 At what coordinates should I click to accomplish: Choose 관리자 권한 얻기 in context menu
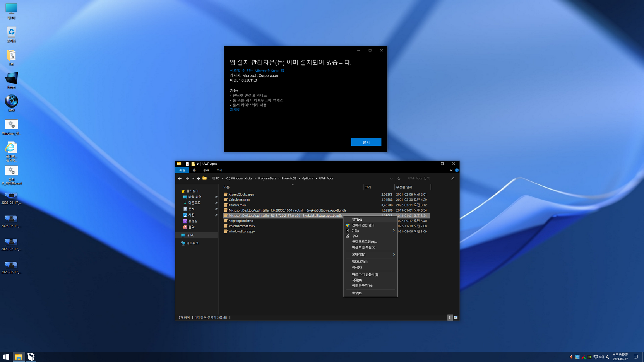click(x=370, y=225)
